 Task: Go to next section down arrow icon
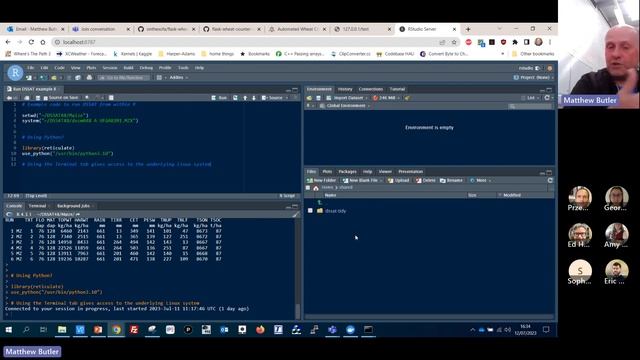tap(254, 98)
